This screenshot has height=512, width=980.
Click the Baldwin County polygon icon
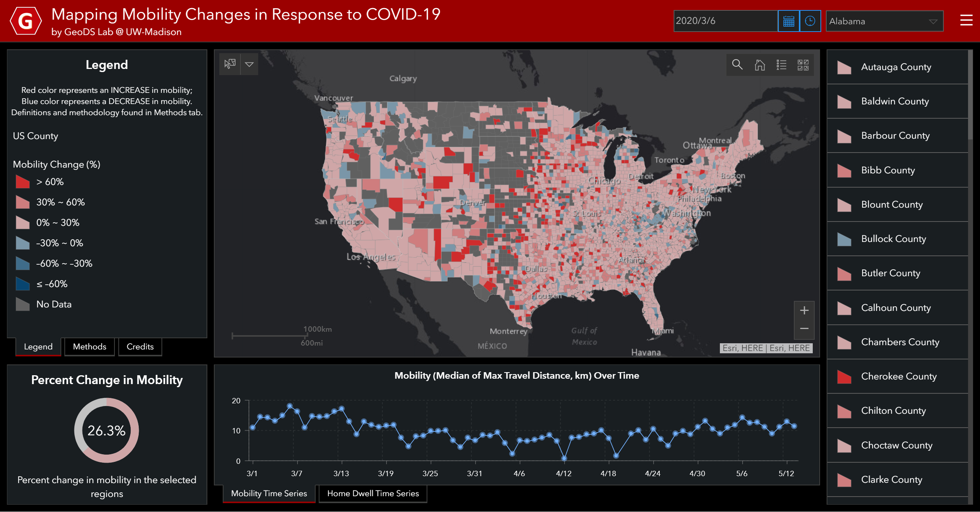coord(844,102)
